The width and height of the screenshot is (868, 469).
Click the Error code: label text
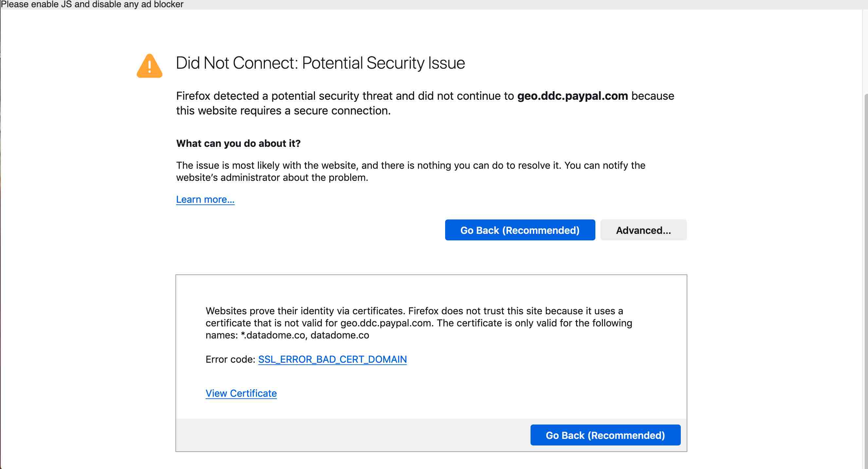230,359
